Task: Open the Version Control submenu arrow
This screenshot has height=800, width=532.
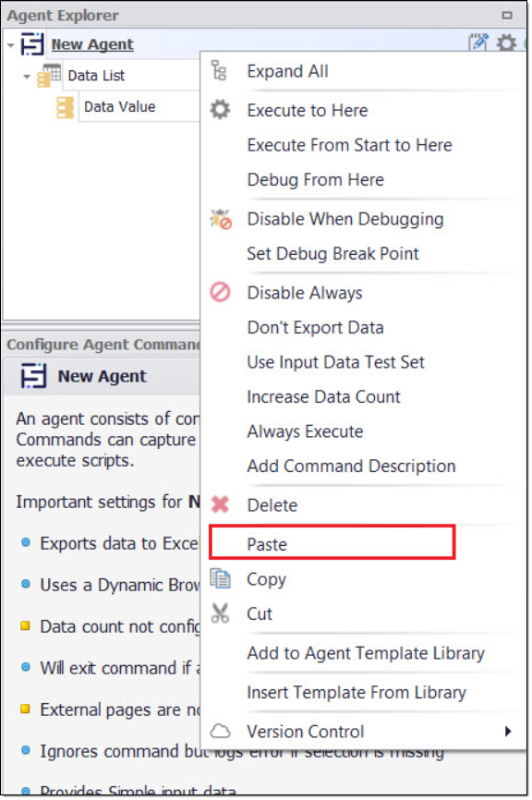Action: point(507,731)
